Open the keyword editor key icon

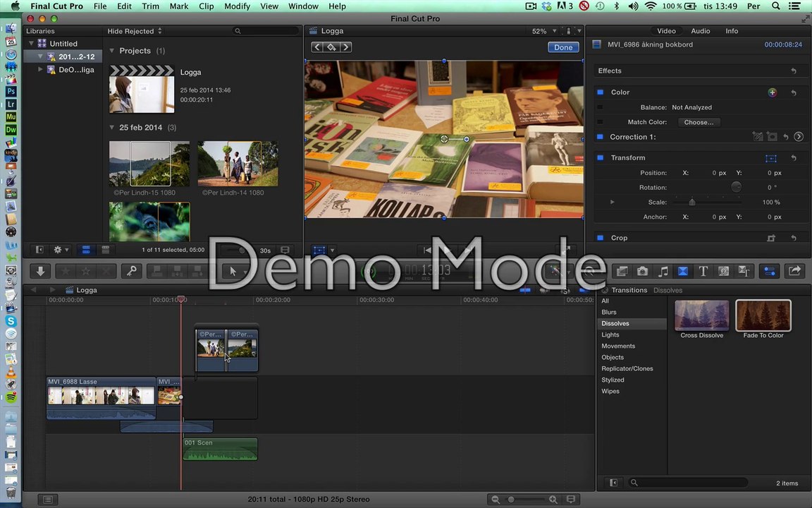pyautogui.click(x=132, y=271)
